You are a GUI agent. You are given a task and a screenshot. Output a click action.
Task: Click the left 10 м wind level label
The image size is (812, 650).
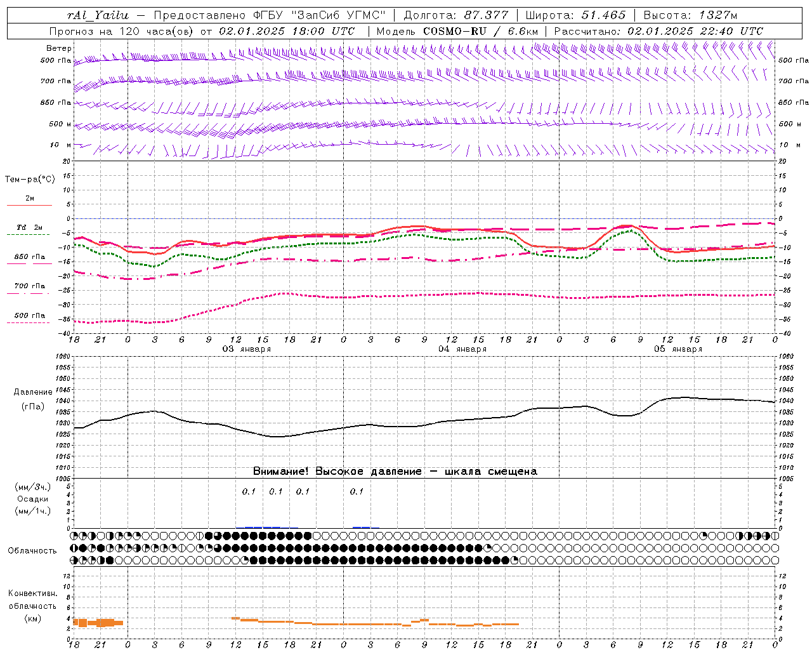(x=61, y=145)
